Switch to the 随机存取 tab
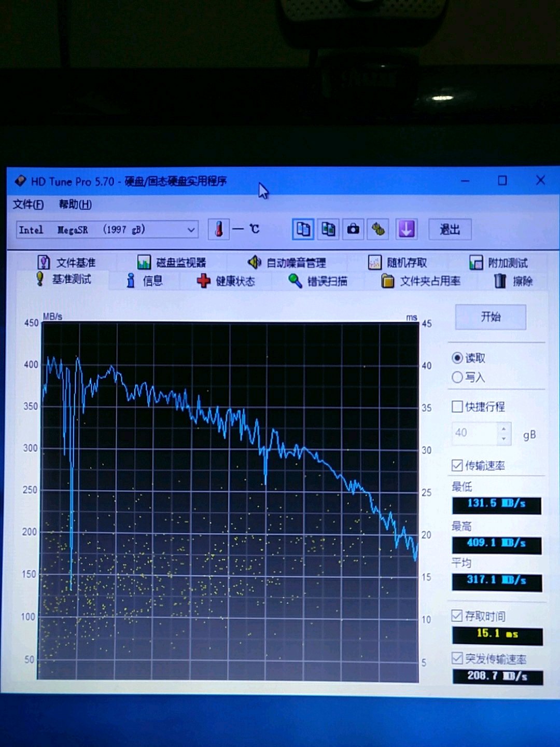 pos(397,262)
